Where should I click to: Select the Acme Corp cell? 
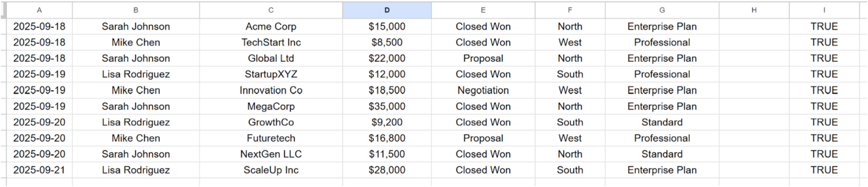click(271, 27)
